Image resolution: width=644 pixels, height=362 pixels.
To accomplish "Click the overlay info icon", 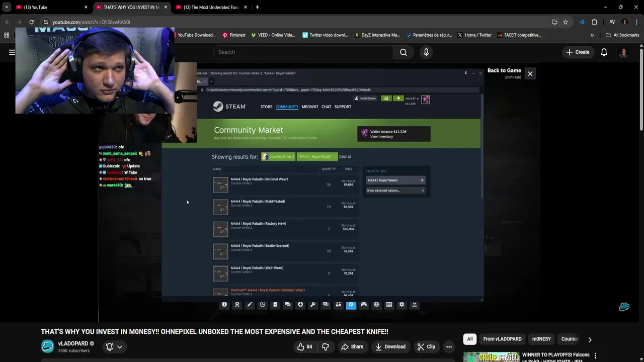I will click(224, 305).
